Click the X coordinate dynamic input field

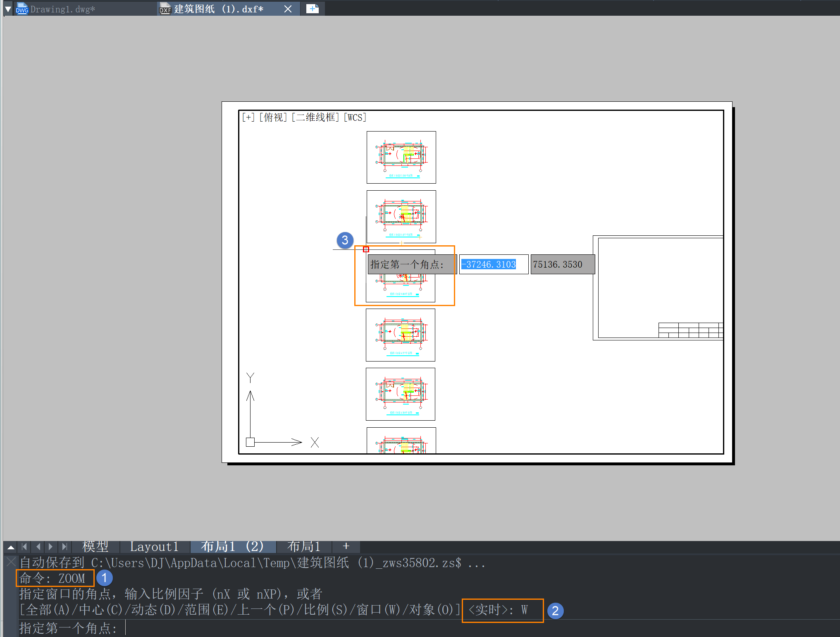point(493,264)
